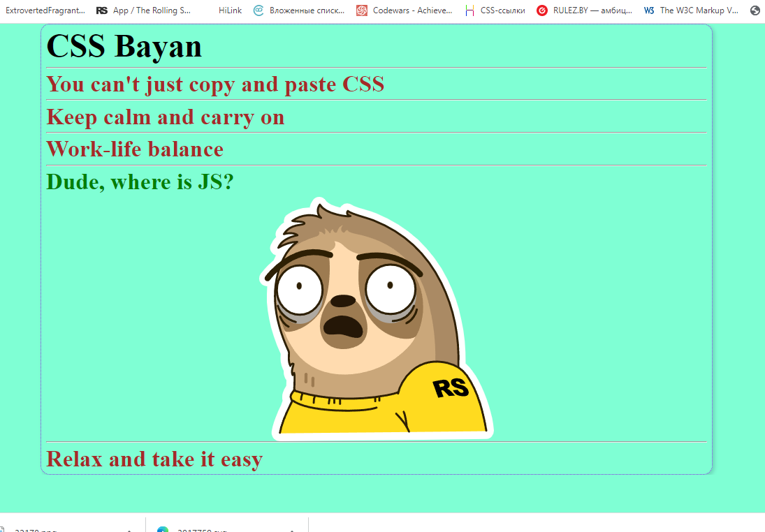
Task: Click the RULEZ.BY red circle icon
Action: [541, 10]
